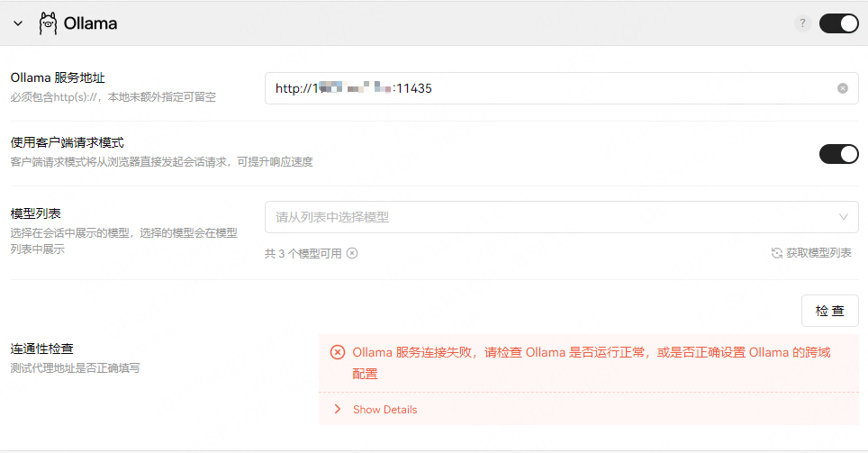The width and height of the screenshot is (868, 453).
Task: Click the Ollama 服务地址 label
Action: (58, 77)
